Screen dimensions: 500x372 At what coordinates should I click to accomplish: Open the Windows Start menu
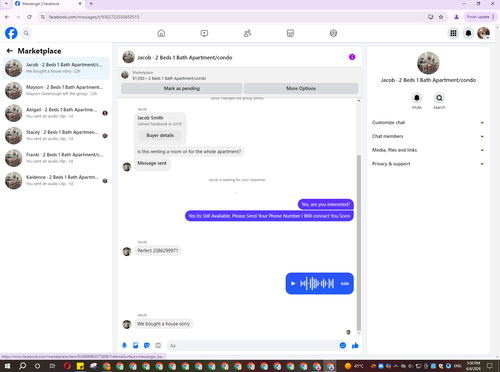pos(7,366)
